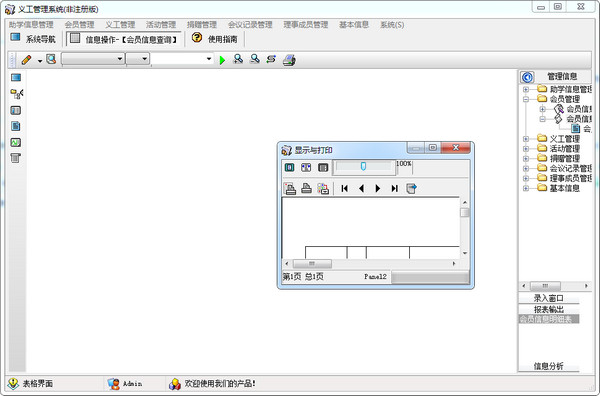600x396 pixels.
Task: Switch to 系统导航 tab
Action: point(33,39)
